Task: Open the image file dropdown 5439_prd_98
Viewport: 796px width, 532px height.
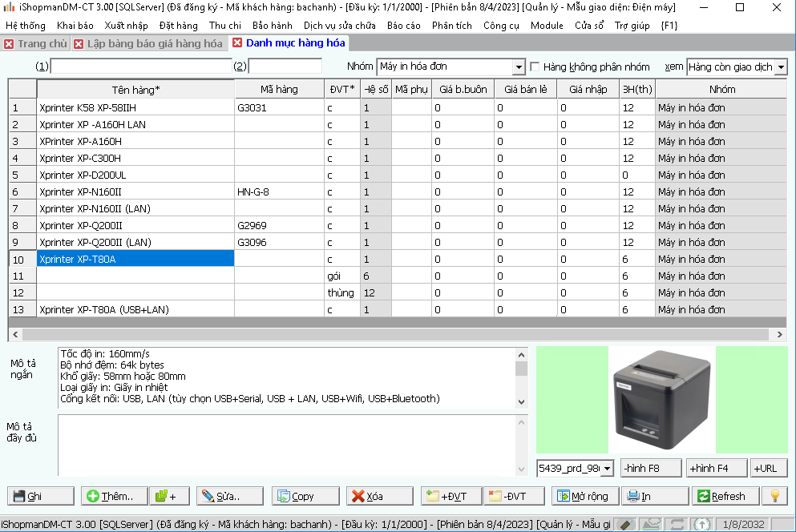Action: pyautogui.click(x=607, y=468)
